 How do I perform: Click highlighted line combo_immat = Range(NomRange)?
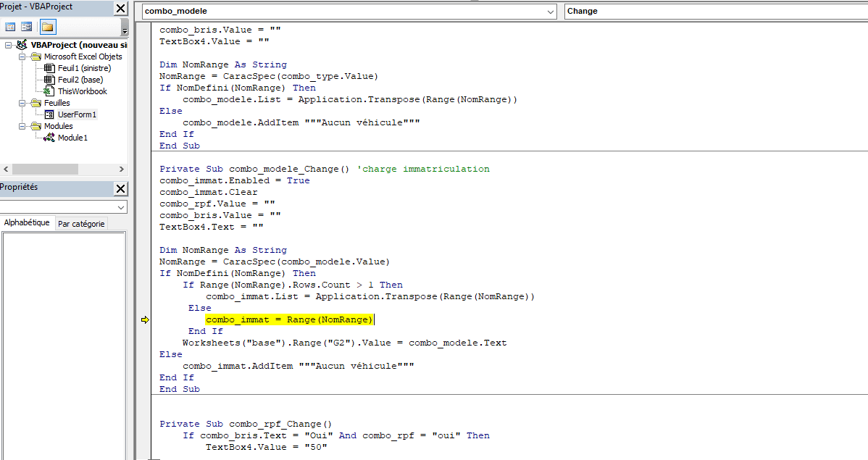pos(290,320)
